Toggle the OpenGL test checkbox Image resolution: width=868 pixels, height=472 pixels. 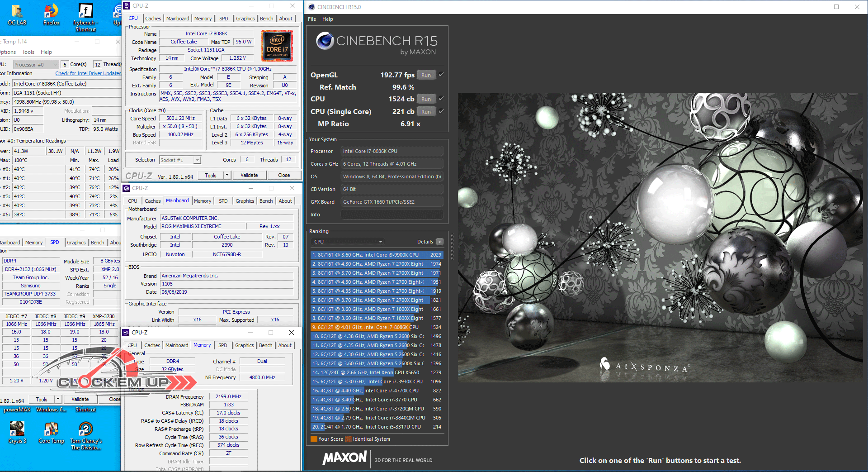point(442,75)
